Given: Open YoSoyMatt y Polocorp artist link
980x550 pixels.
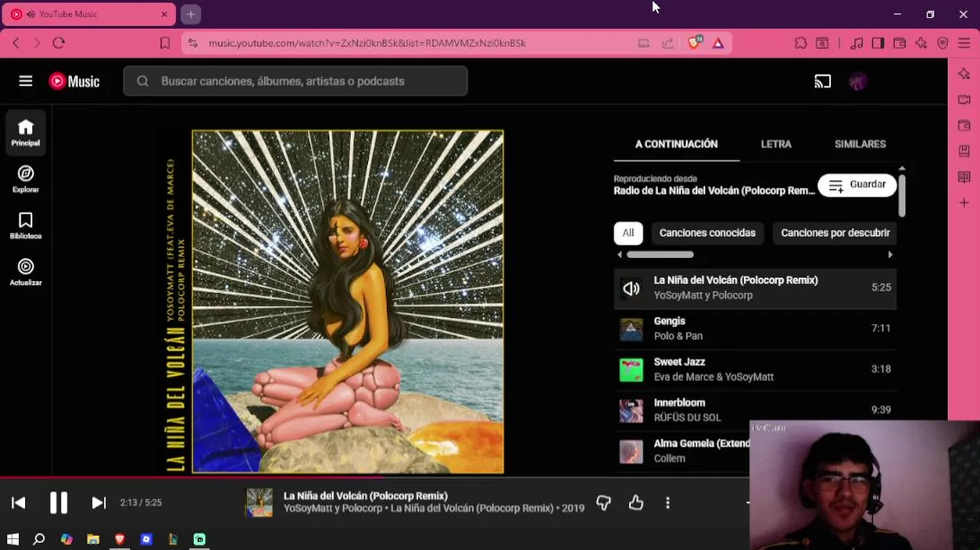Looking at the screenshot, I should (x=333, y=508).
